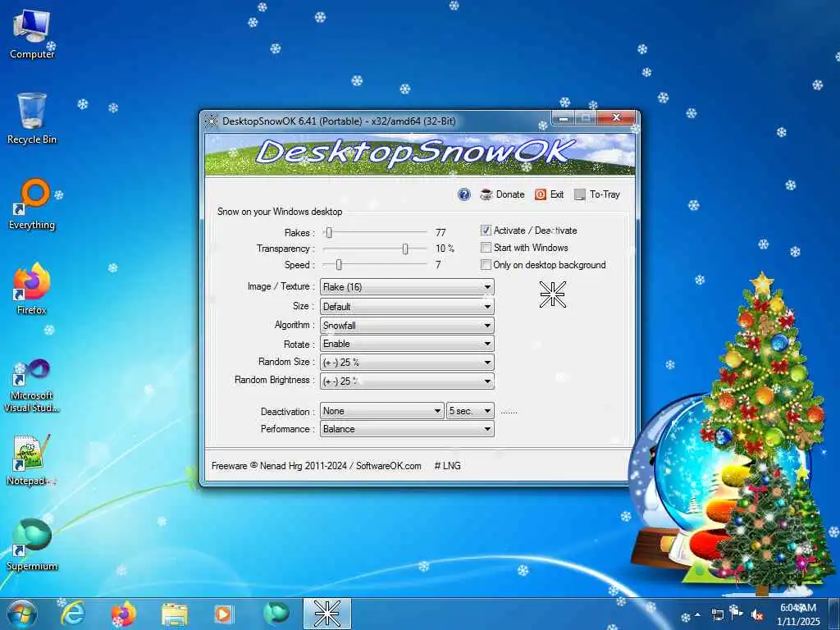
Task: Open the Windows Start button
Action: pos(22,614)
